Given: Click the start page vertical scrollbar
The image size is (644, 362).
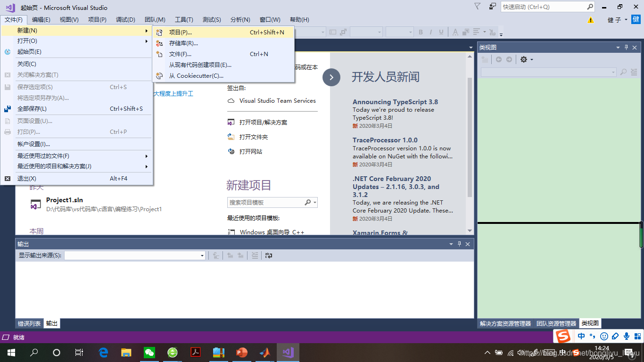Looking at the screenshot, I should (470, 137).
